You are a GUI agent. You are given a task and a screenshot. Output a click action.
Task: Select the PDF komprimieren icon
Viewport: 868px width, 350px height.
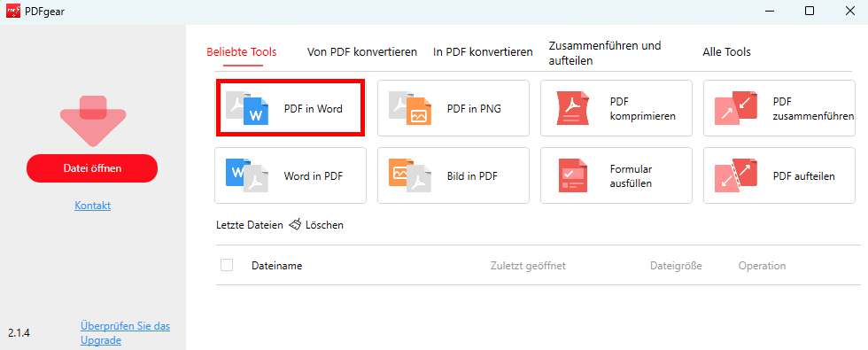(572, 108)
